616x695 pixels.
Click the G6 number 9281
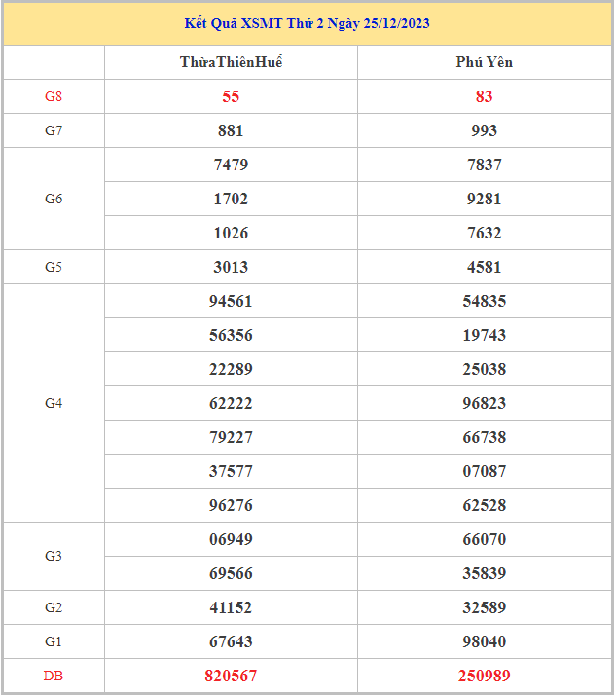pos(484,199)
